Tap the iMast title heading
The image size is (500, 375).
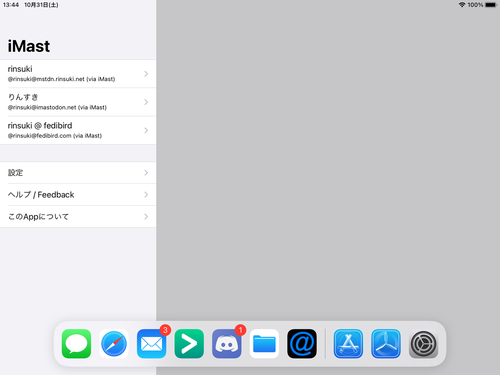coord(29,46)
